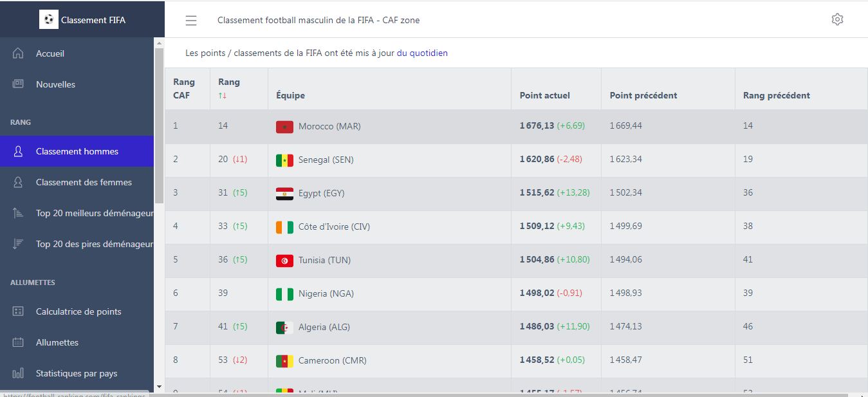Click the Top 20 meilleurs déménageurs icon

[18, 213]
